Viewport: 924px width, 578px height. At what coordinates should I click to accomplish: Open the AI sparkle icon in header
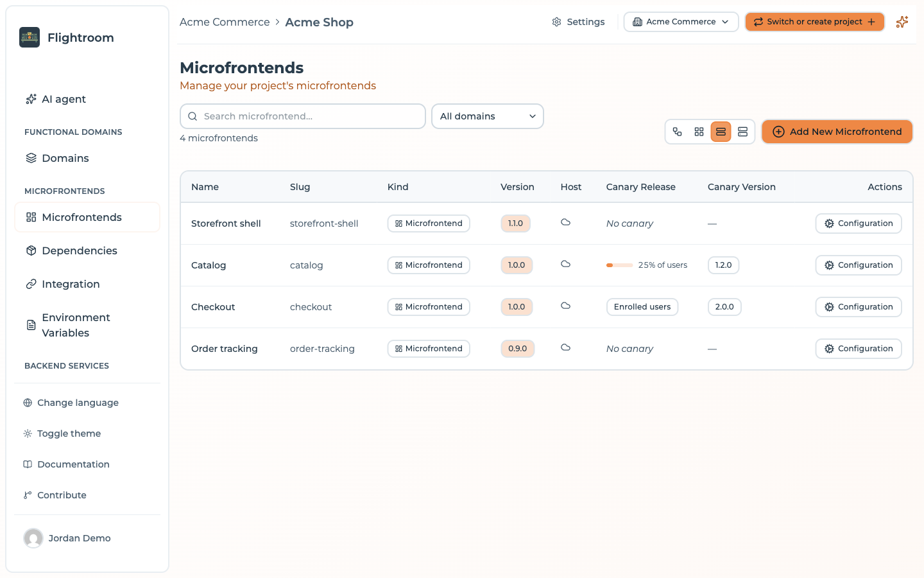point(902,22)
